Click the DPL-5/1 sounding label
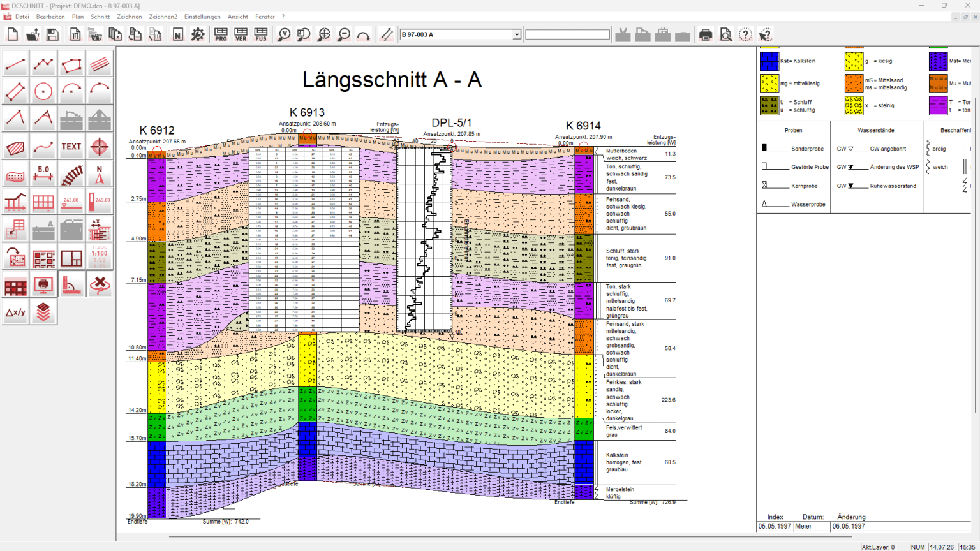The height and width of the screenshot is (551, 980). point(452,123)
